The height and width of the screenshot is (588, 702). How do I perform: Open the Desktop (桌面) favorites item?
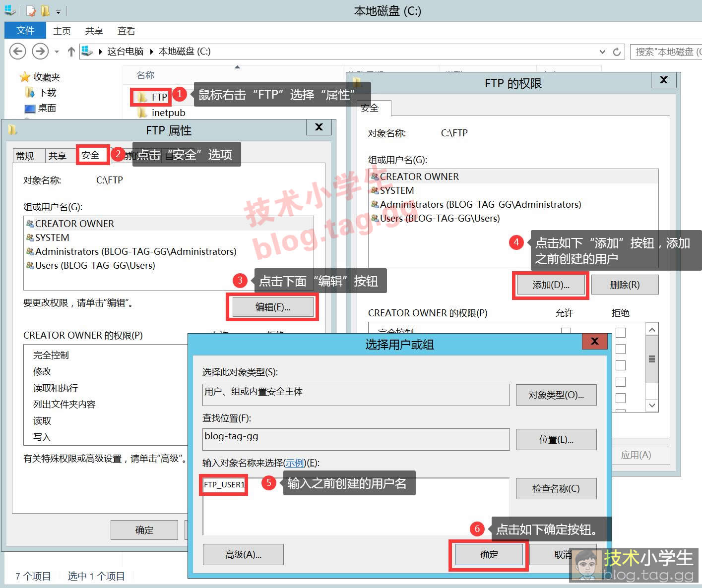coord(47,108)
